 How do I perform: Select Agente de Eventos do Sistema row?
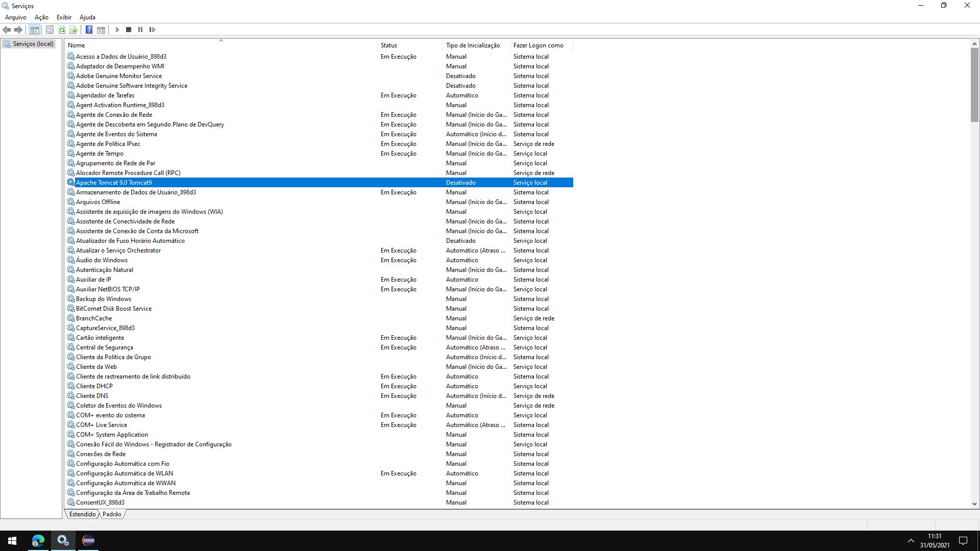[320, 134]
